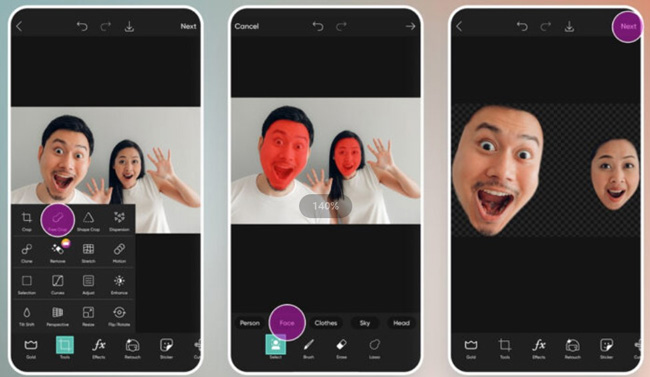Pick the Clone tool
The image size is (650, 377).
(27, 253)
